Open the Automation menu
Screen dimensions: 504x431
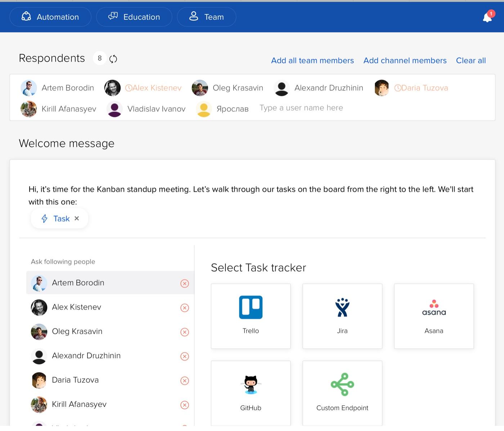[x=50, y=17]
